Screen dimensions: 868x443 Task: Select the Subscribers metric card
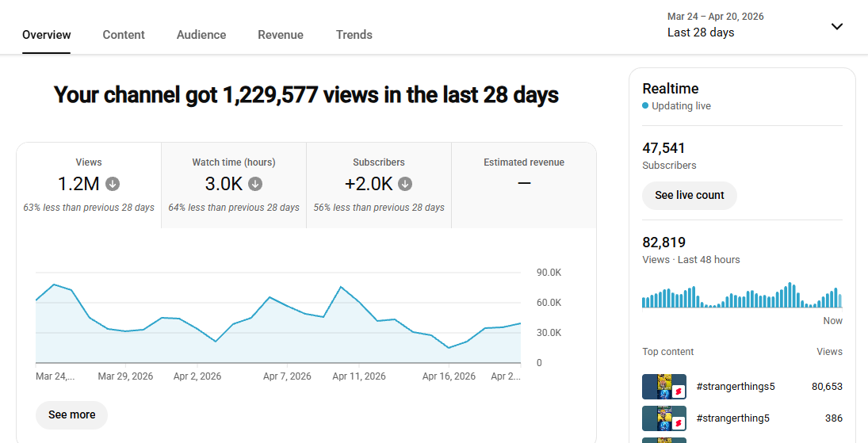point(379,185)
